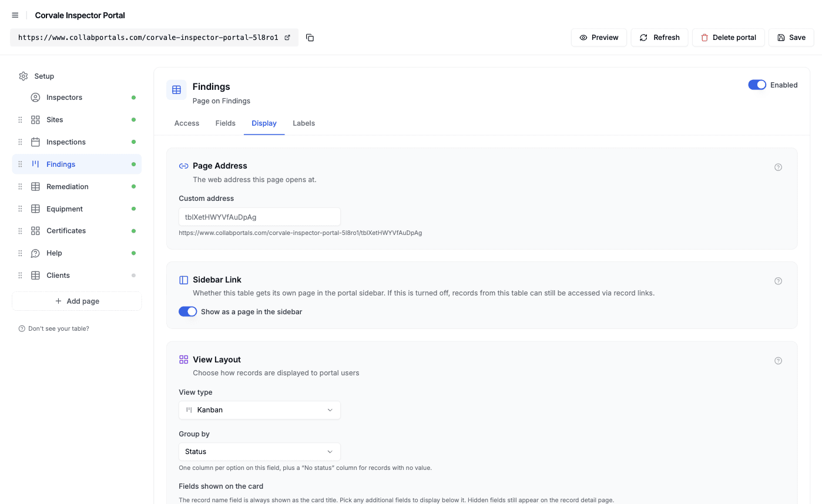Switch to the Fields tab
This screenshot has height=504, width=822.
tap(225, 123)
